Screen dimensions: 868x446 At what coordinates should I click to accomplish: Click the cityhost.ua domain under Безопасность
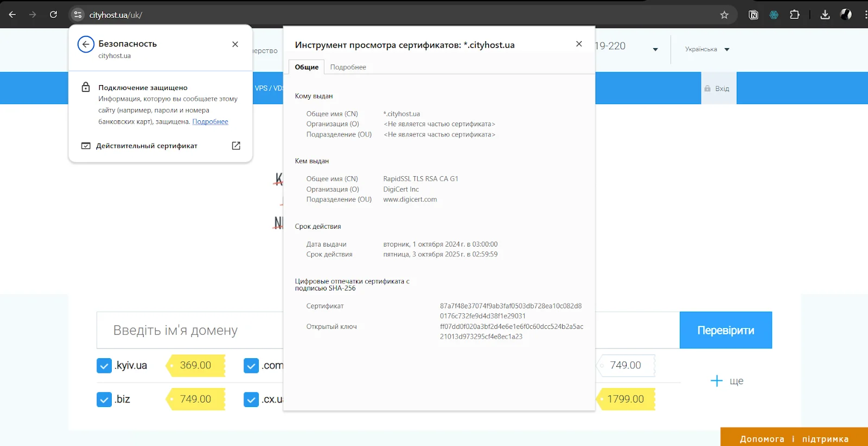pyautogui.click(x=114, y=56)
